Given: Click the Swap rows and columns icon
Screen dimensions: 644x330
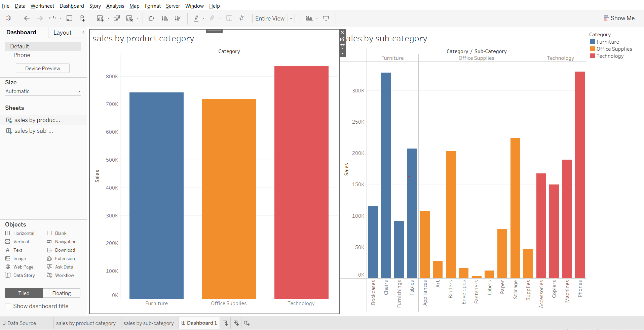Looking at the screenshot, I should point(151,18).
